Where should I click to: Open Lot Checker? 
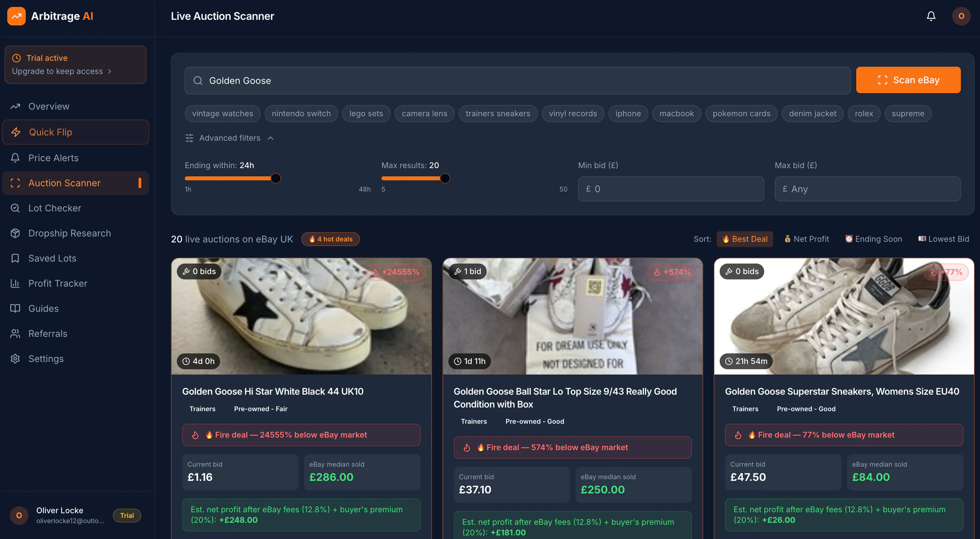coord(75,208)
